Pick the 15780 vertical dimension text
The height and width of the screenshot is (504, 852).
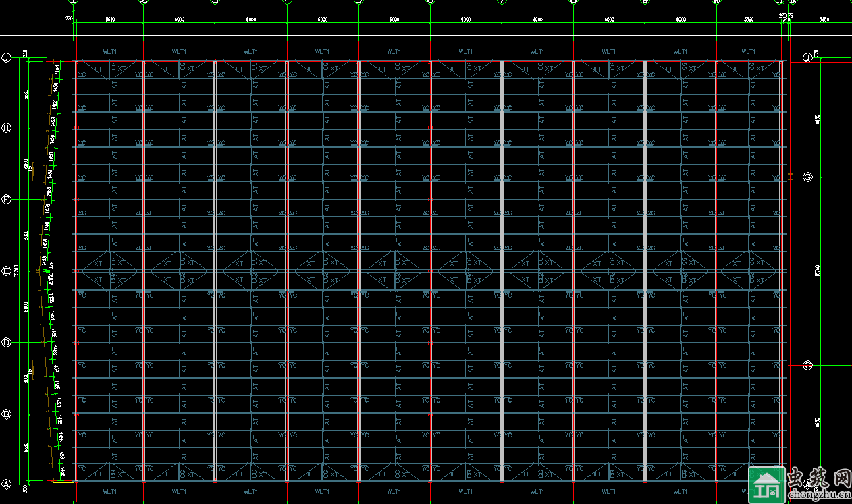tap(818, 271)
